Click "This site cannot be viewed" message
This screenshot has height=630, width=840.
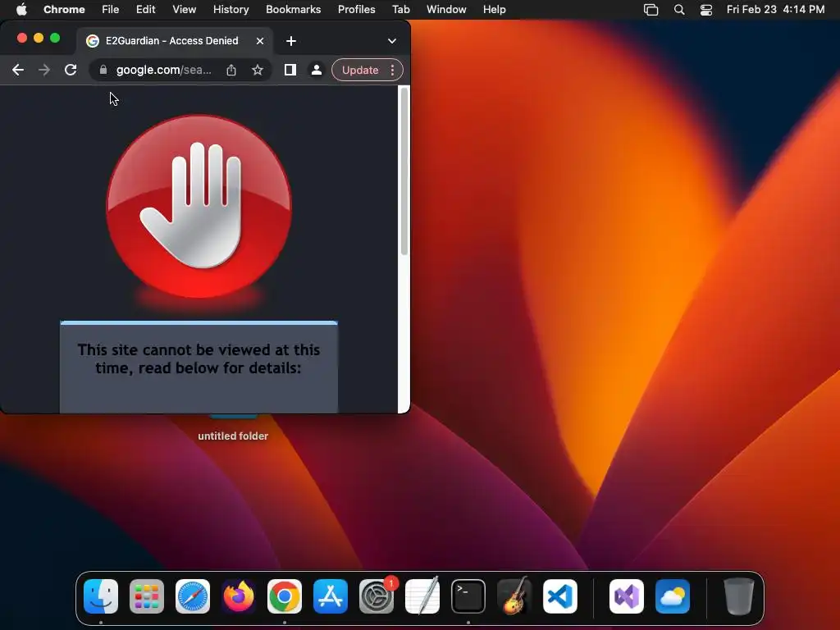coord(199,359)
